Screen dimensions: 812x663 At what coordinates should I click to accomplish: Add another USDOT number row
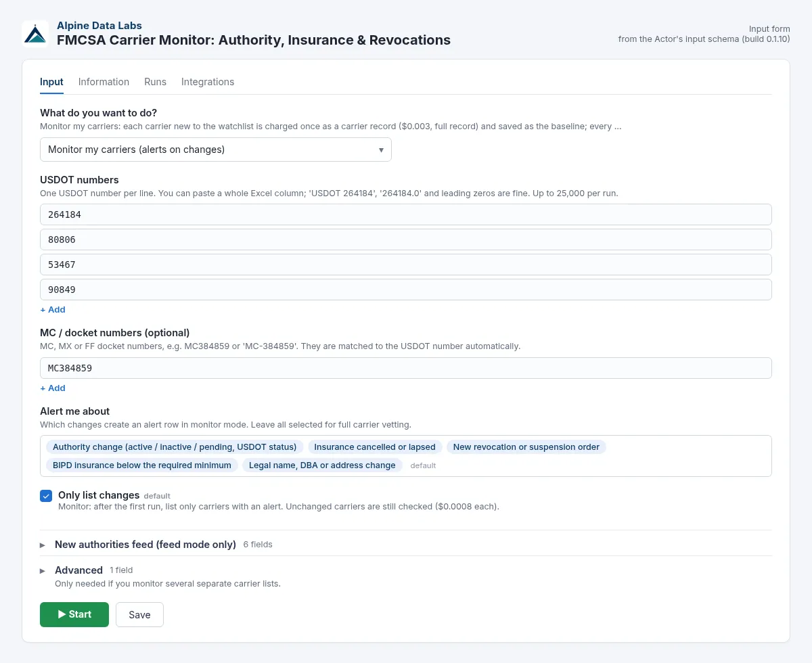53,309
